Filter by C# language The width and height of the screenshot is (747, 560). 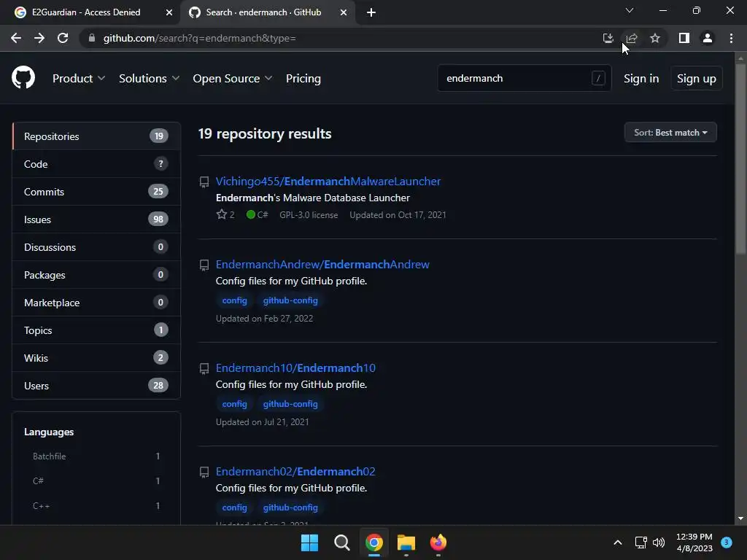(x=96, y=481)
